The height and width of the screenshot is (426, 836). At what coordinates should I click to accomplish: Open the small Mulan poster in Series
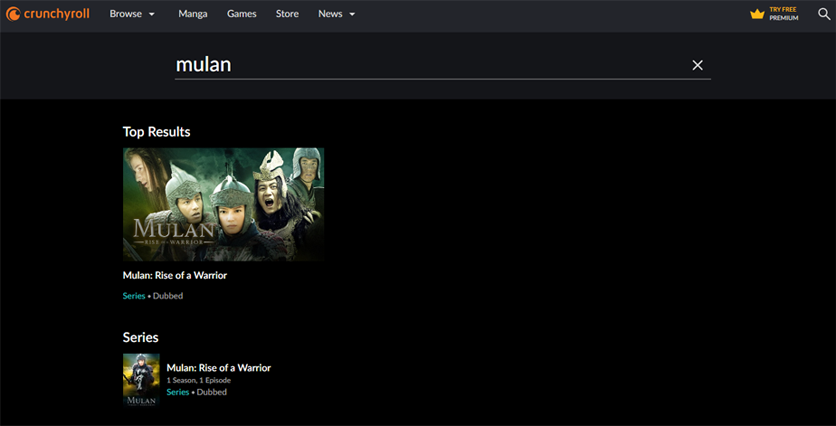(141, 380)
